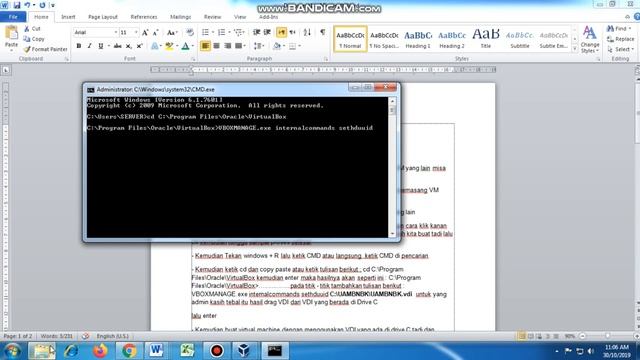Screen dimensions: 640x360
Task: Click the Sort icon
Action: [x=307, y=32]
